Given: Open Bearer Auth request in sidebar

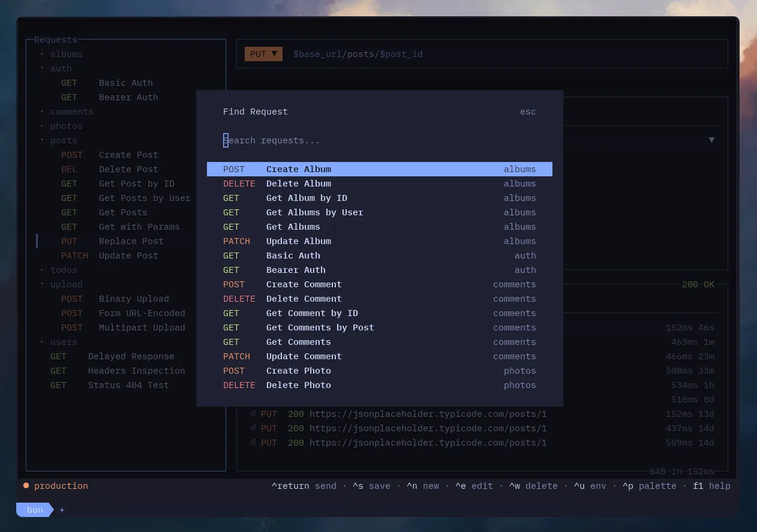Looking at the screenshot, I should tap(110, 97).
